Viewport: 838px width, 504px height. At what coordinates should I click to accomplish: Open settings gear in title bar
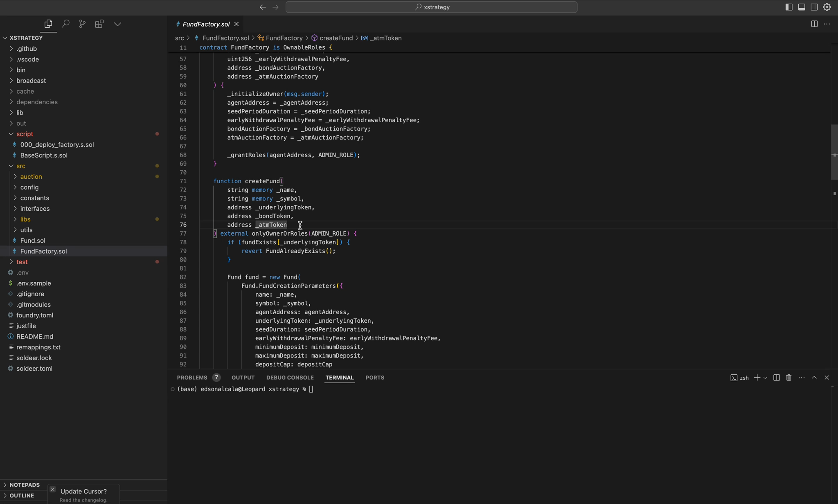click(x=827, y=7)
